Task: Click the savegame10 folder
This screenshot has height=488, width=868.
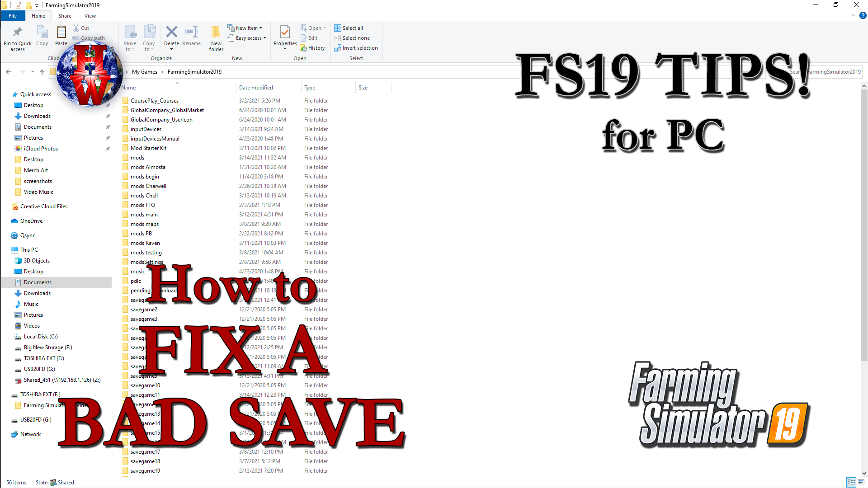Action: point(145,385)
